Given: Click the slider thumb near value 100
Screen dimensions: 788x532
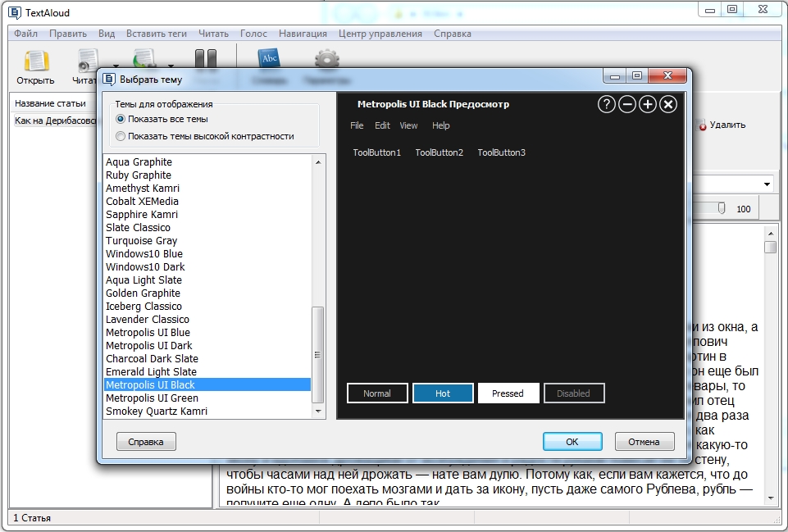Looking at the screenshot, I should click(x=721, y=208).
